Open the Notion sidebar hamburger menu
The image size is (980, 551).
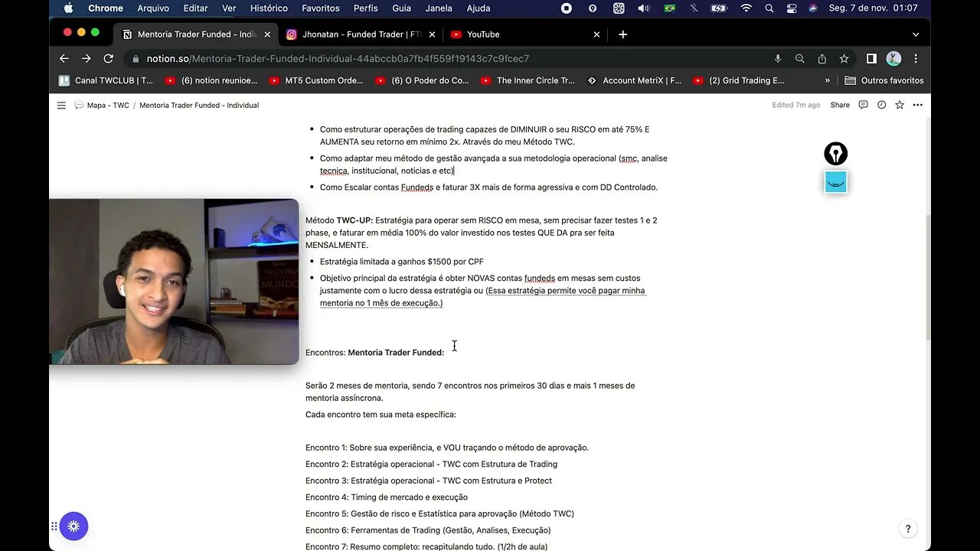coord(61,105)
